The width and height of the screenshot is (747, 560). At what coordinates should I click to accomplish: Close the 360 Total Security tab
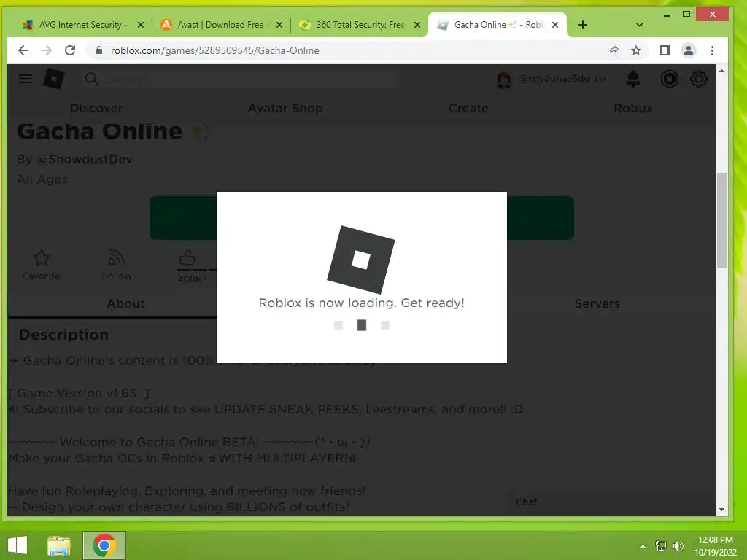pos(417,25)
